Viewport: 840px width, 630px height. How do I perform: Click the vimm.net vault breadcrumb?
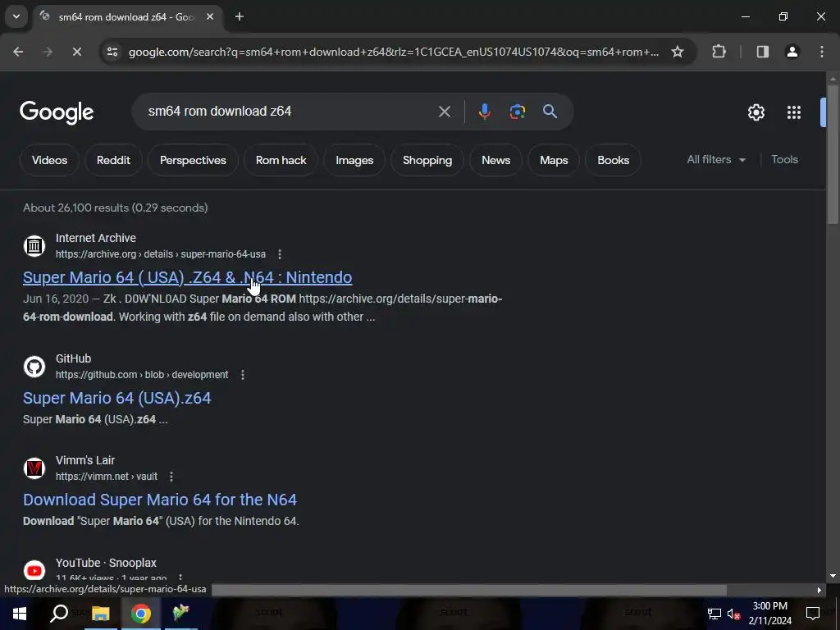tap(107, 477)
